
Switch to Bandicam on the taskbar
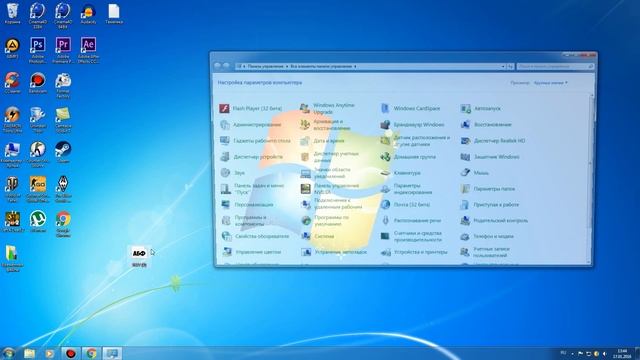71,353
